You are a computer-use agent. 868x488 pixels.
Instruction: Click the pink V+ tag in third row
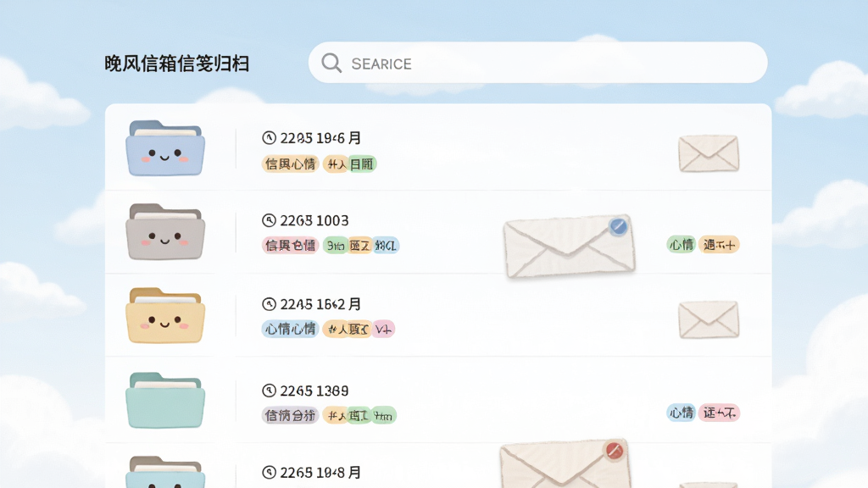(x=383, y=330)
